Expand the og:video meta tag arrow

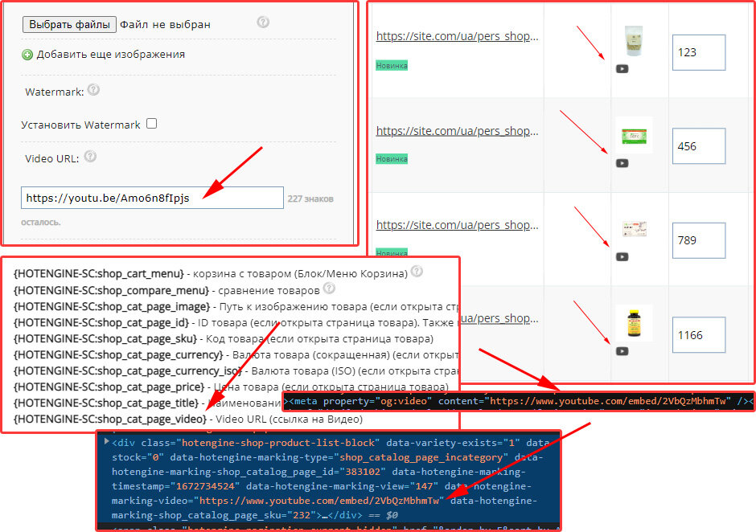[287, 401]
